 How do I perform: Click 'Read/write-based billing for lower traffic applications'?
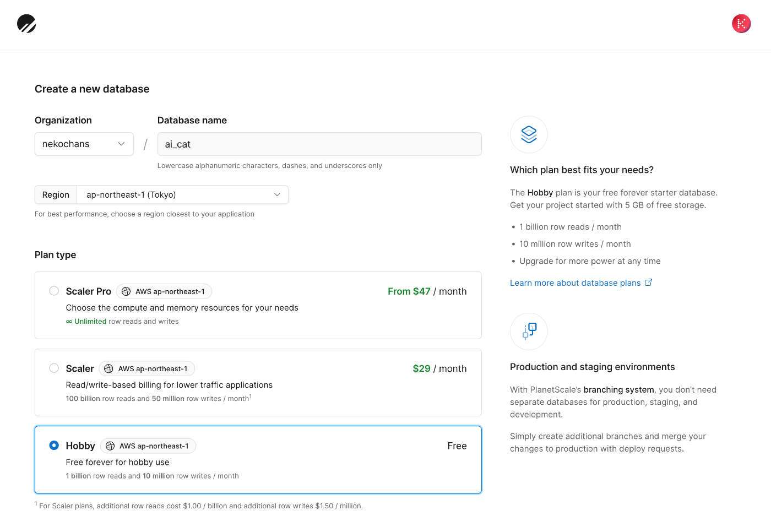(x=169, y=385)
